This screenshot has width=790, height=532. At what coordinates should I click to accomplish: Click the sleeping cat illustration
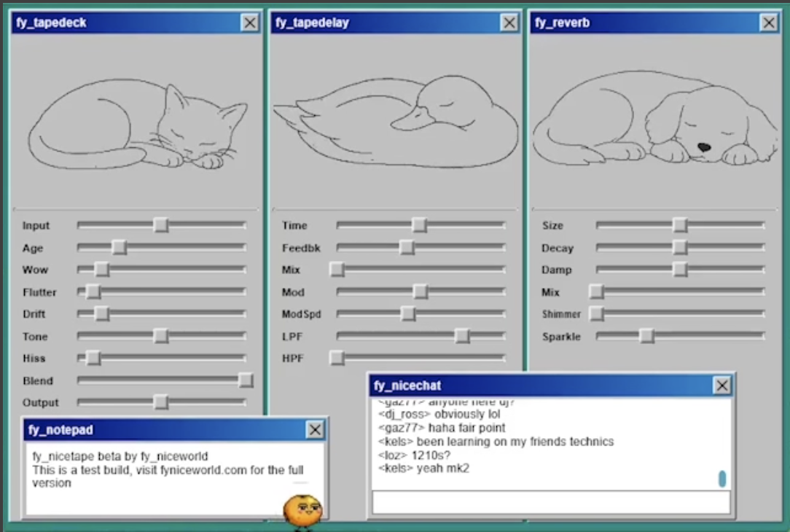pos(137,124)
